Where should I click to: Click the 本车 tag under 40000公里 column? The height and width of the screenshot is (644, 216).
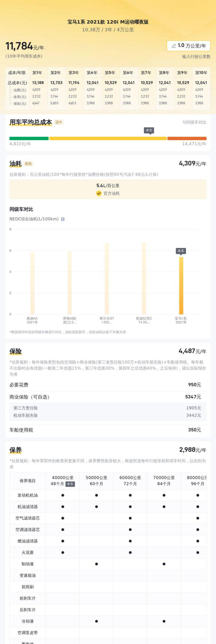[x=70, y=484]
